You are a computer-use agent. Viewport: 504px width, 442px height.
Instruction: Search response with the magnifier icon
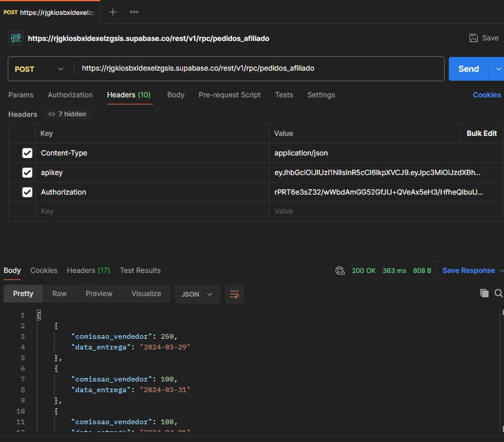(x=499, y=293)
